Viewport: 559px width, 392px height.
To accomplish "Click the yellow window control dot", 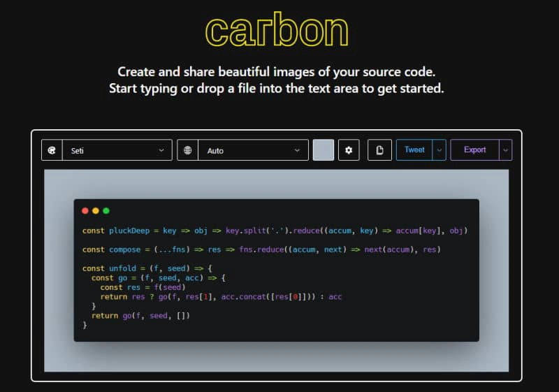I will pyautogui.click(x=96, y=210).
